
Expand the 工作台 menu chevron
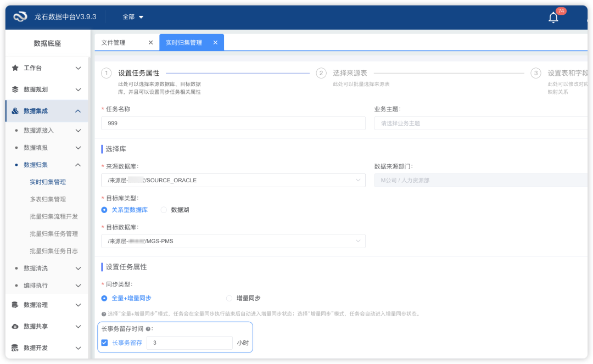tap(78, 68)
